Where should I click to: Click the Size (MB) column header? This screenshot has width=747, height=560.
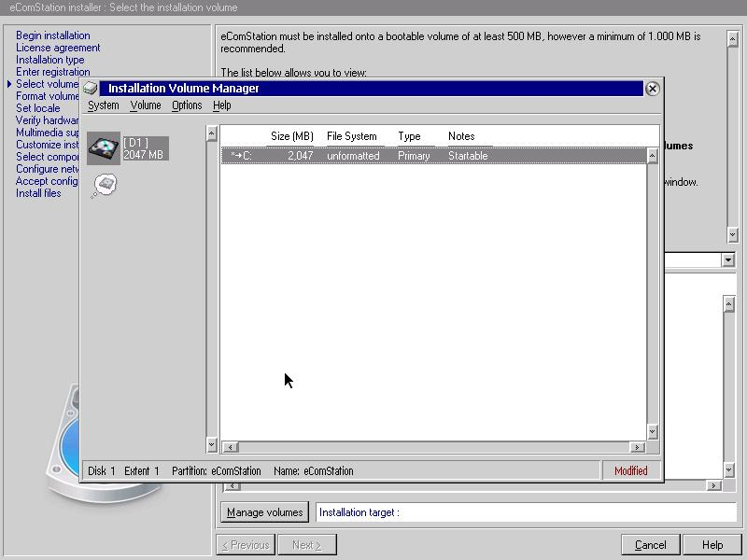coord(292,136)
